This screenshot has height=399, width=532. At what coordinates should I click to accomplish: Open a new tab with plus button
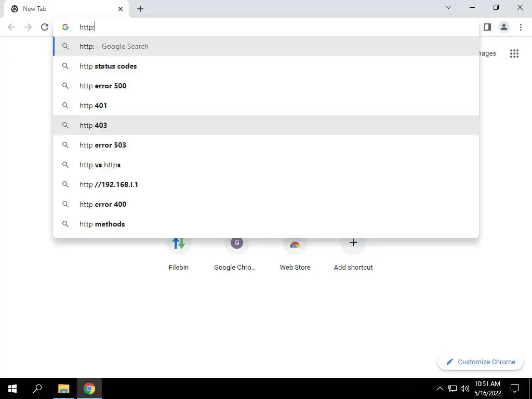140,9
